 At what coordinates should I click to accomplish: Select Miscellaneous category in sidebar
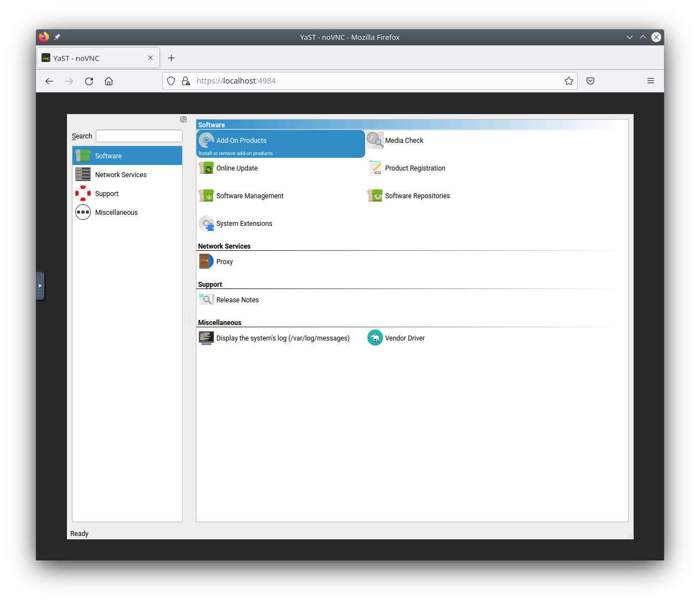tap(116, 212)
